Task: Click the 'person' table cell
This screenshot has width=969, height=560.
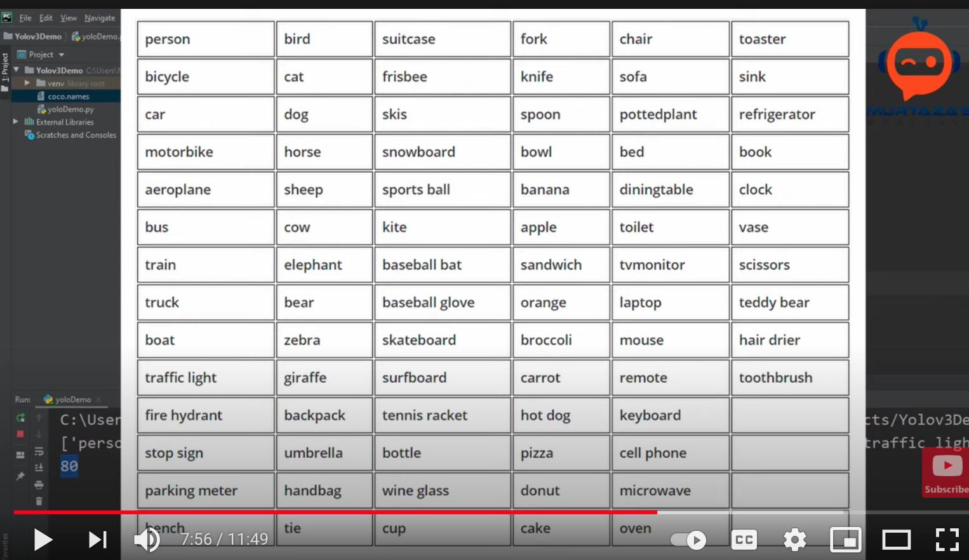Action: coord(206,39)
